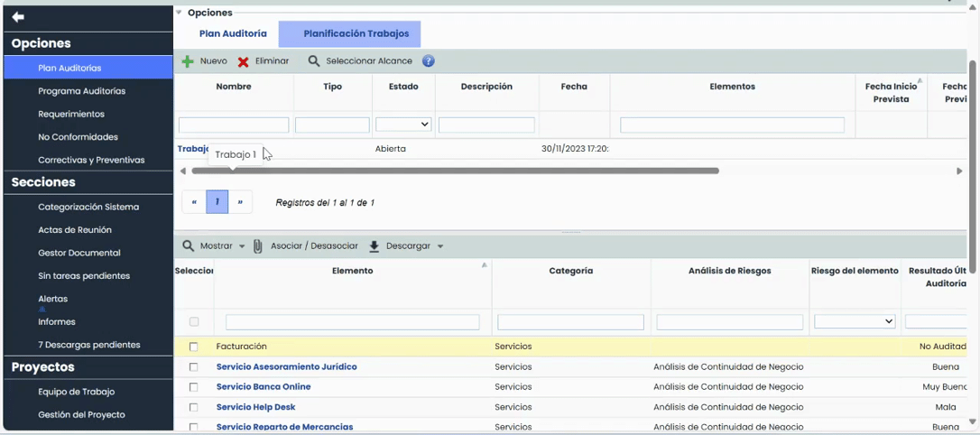Open the blue help question mark icon
The image size is (980, 435).
[x=429, y=61]
